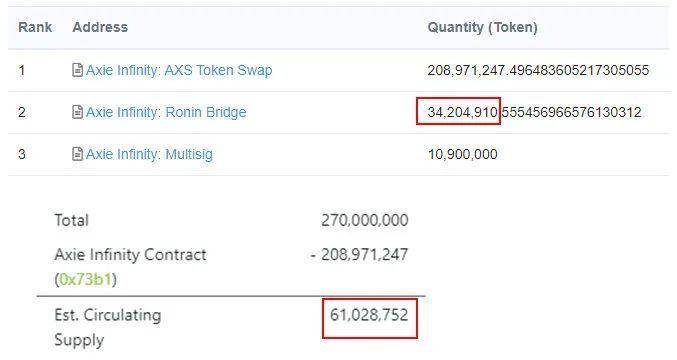Screen dimensions: 677x360
Task: Click rank number 1 in table
Action: click(22, 70)
